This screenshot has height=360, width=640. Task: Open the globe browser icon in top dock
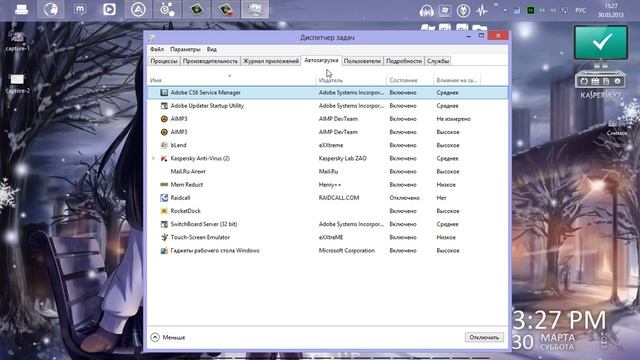[x=51, y=9]
